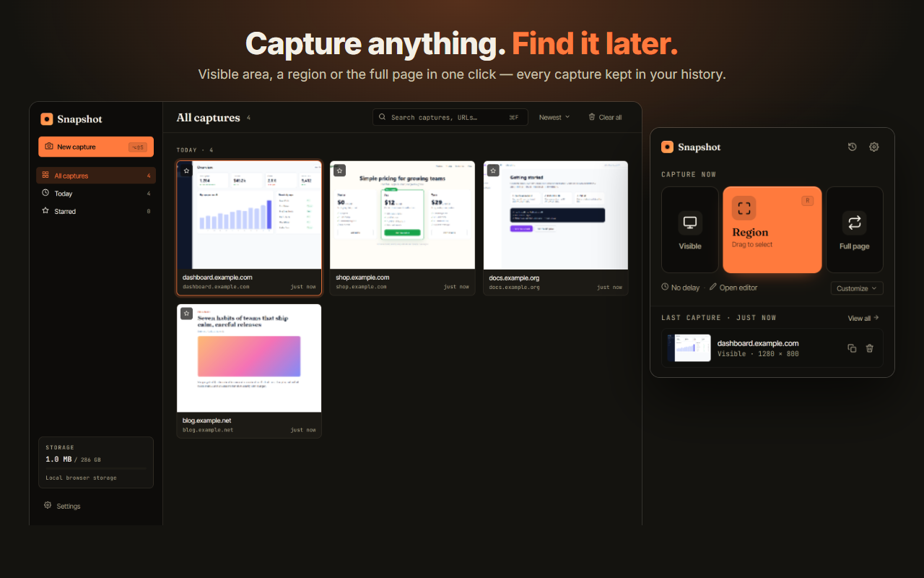Clear all captures

(x=605, y=117)
